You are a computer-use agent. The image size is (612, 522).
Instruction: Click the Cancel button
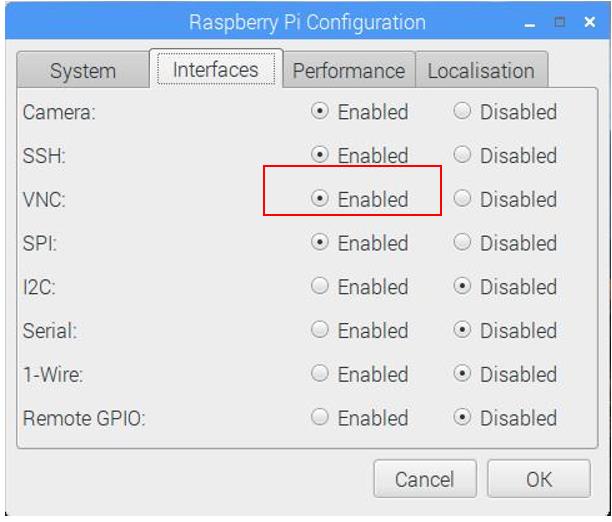tap(424, 480)
